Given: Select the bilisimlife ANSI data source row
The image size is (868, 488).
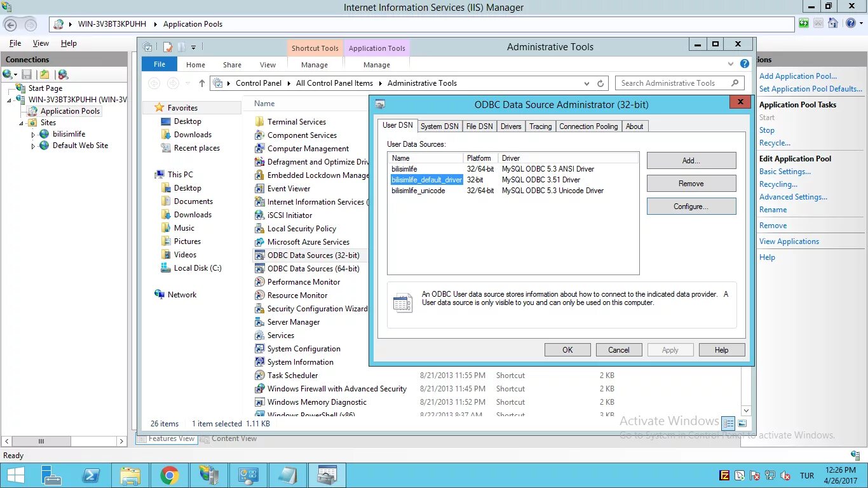Looking at the screenshot, I should (x=513, y=169).
